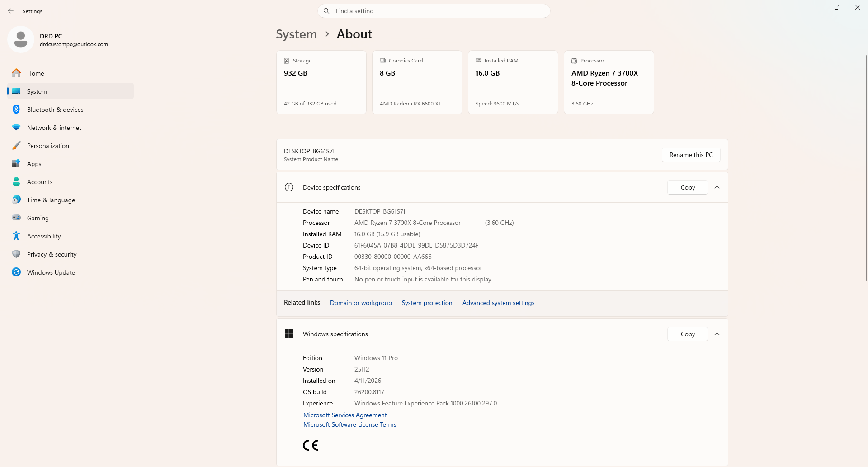
Task: Click the Bluetooth icon in sidebar
Action: (x=16, y=109)
